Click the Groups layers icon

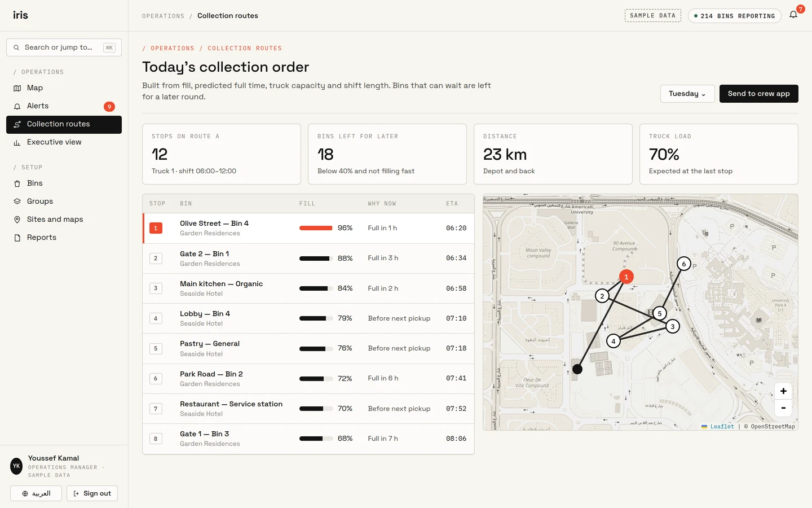click(17, 202)
